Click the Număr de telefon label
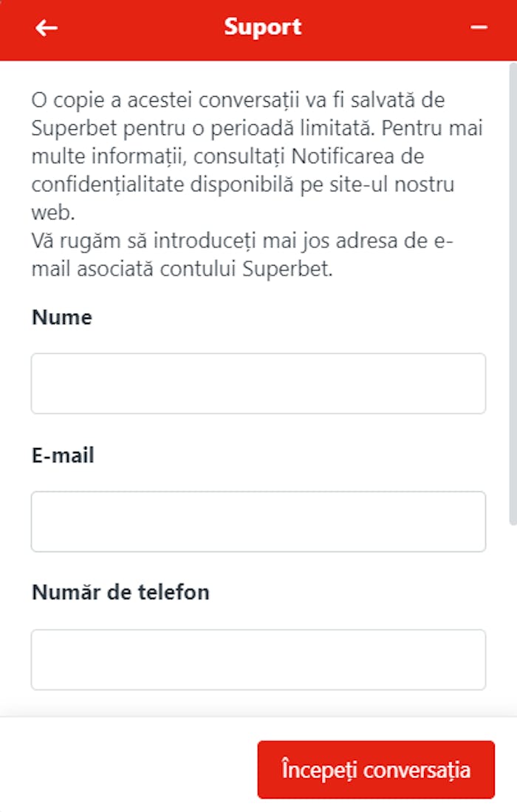Screen dimensions: 517x812 120,592
